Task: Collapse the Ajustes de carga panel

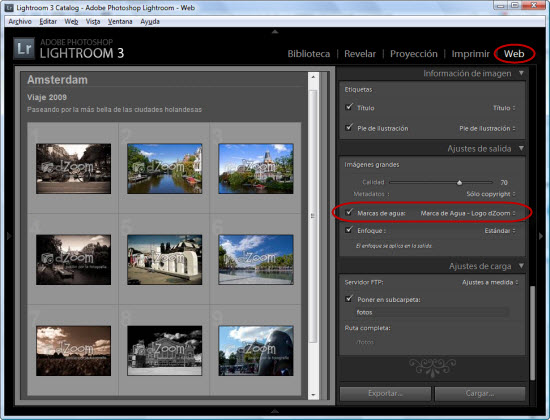Action: (x=522, y=266)
